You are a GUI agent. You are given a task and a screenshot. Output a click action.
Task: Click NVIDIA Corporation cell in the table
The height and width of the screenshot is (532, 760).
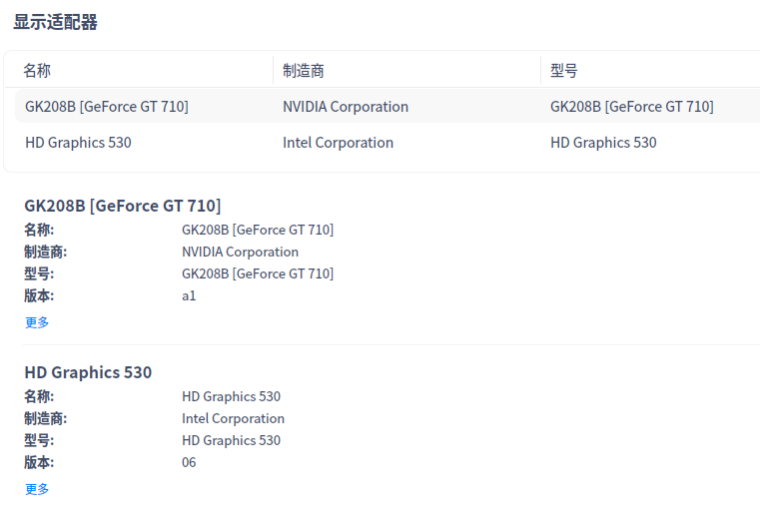(x=346, y=107)
